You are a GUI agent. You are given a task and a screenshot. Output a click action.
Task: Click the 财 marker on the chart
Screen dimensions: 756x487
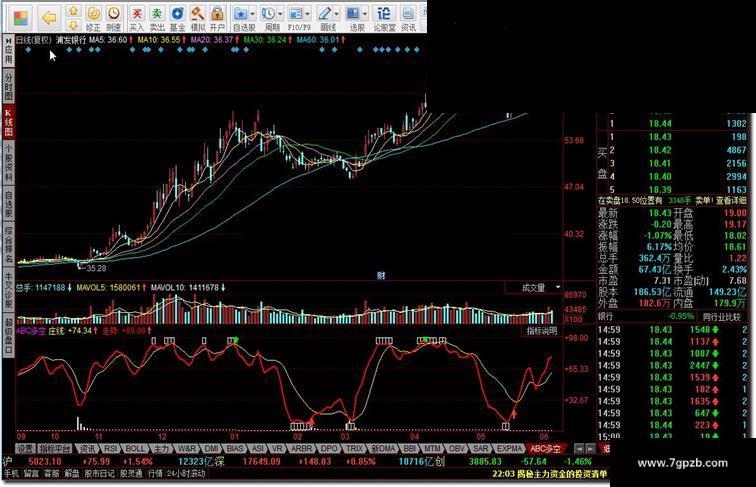(381, 276)
